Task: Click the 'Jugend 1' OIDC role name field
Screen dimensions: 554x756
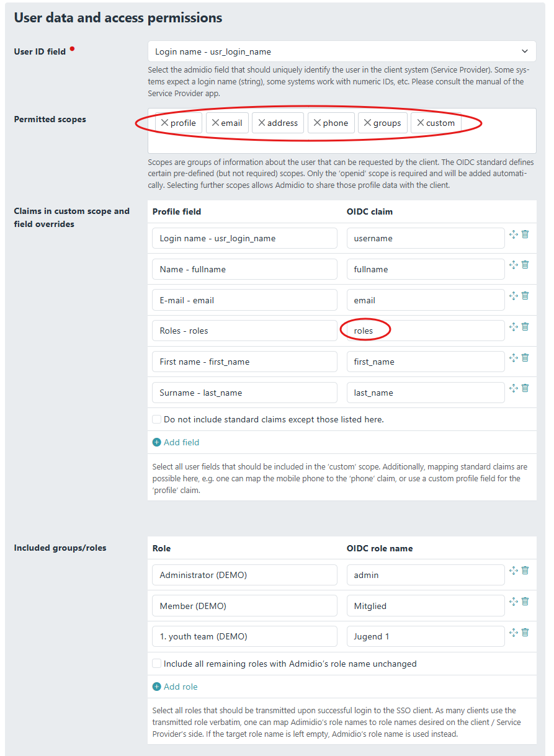Action: pyautogui.click(x=425, y=636)
